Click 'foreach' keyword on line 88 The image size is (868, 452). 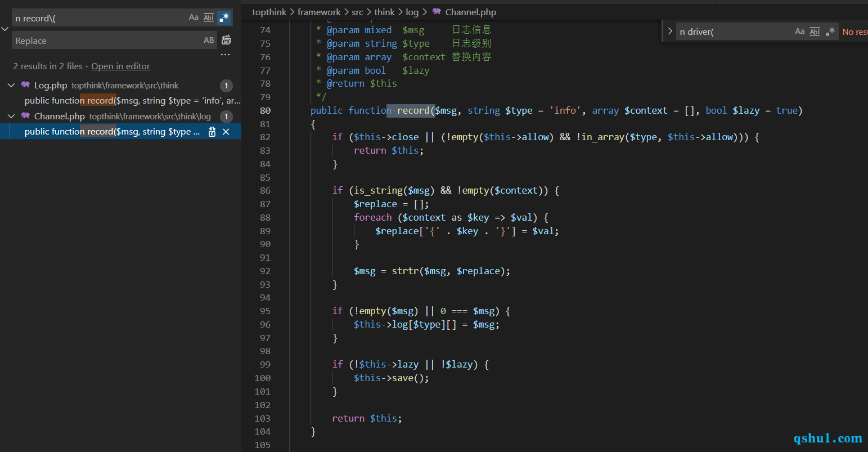[x=372, y=217]
